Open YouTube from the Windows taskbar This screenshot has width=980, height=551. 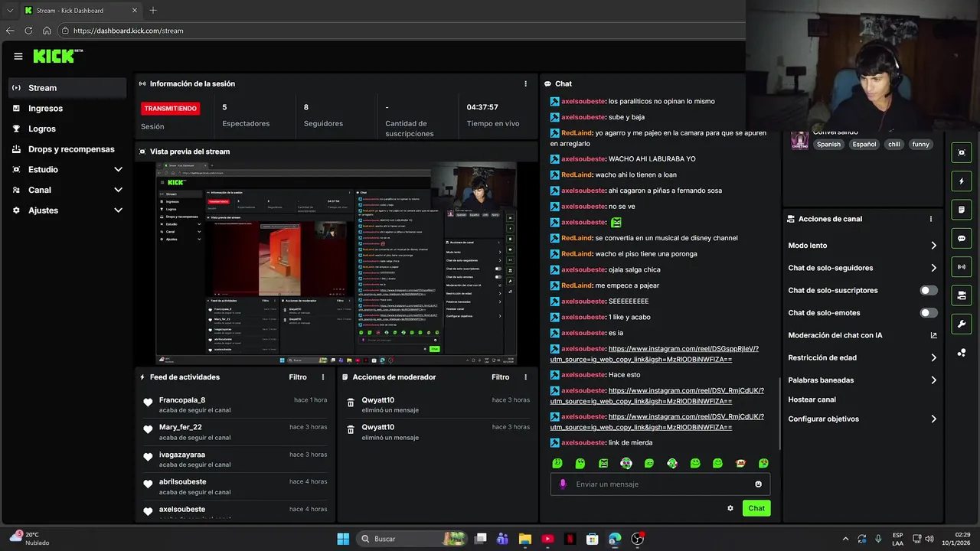tap(547, 539)
